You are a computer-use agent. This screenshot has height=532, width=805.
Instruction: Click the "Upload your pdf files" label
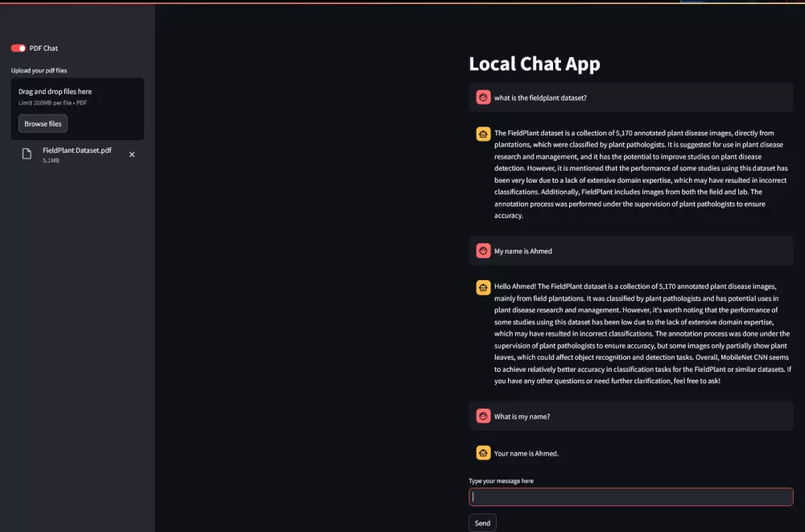coord(39,71)
